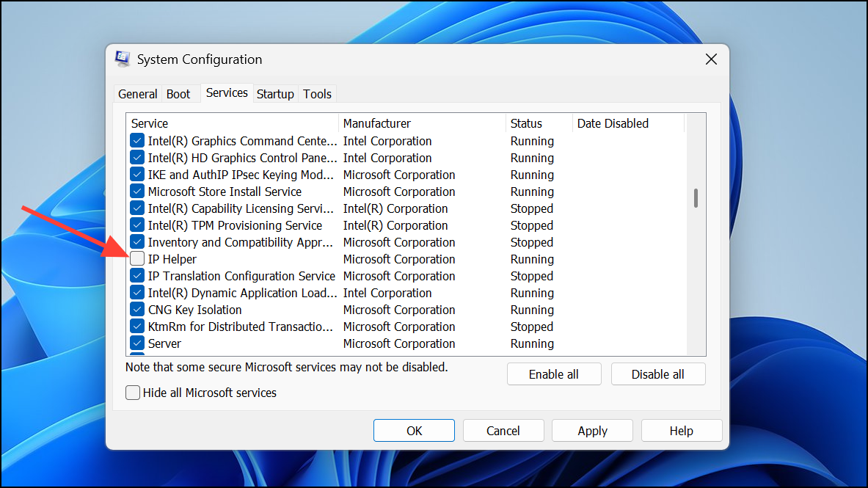Uncheck Intel(R) Capability Licensing Service checkbox
Viewport: 868px width, 488px height.
(137, 208)
